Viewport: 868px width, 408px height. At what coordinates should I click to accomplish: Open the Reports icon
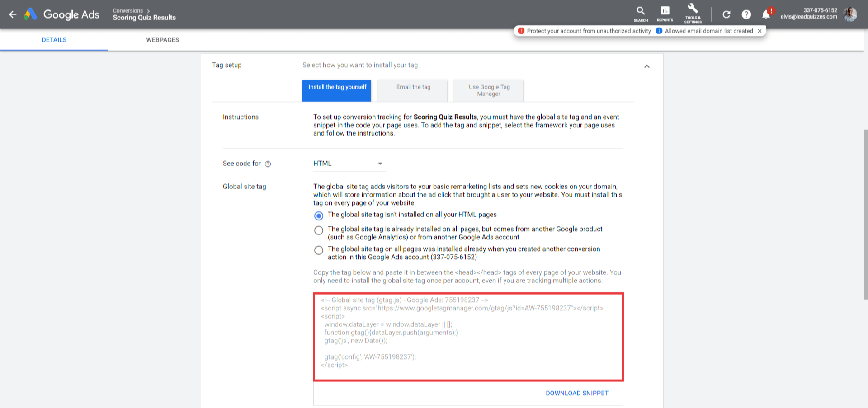pyautogui.click(x=665, y=14)
